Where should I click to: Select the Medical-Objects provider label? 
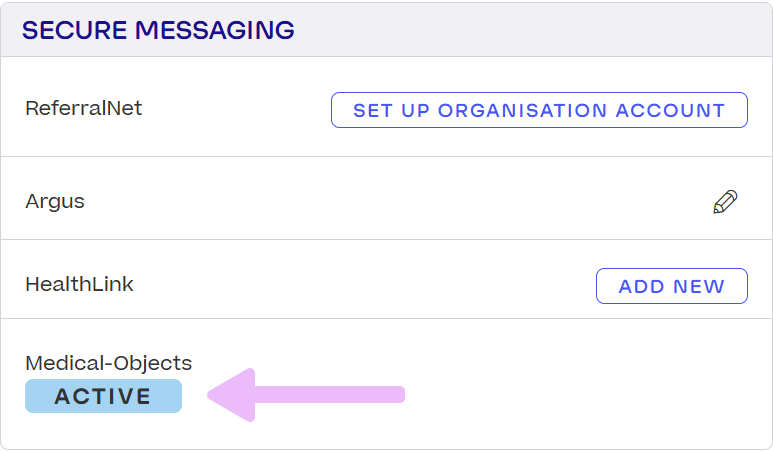[x=109, y=363]
